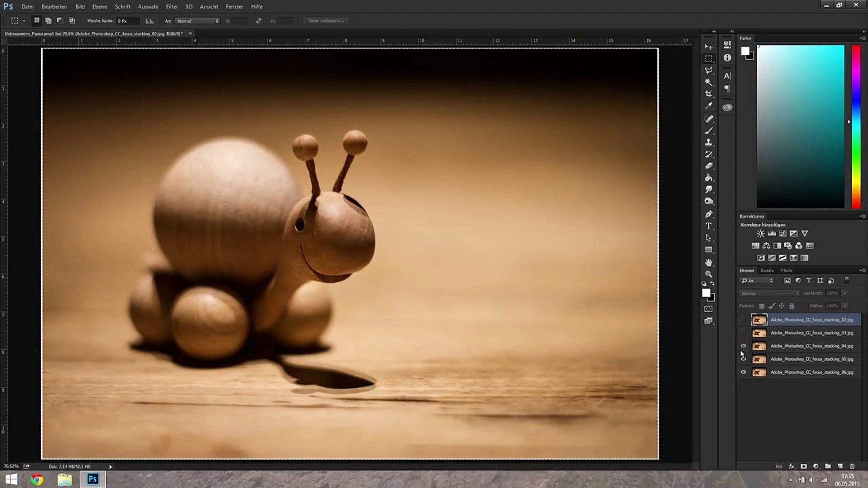868x488 pixels.
Task: Select the Magic Wand tool
Action: [708, 82]
